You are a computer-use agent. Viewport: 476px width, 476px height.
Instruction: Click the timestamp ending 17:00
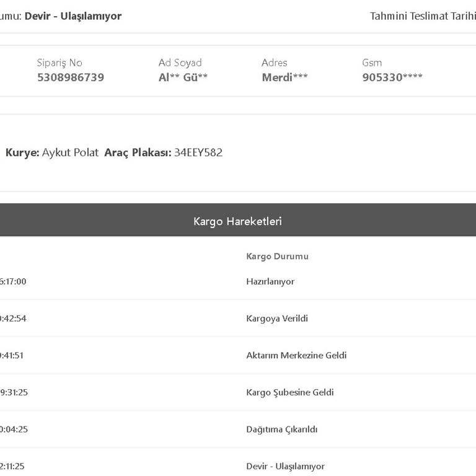click(13, 281)
